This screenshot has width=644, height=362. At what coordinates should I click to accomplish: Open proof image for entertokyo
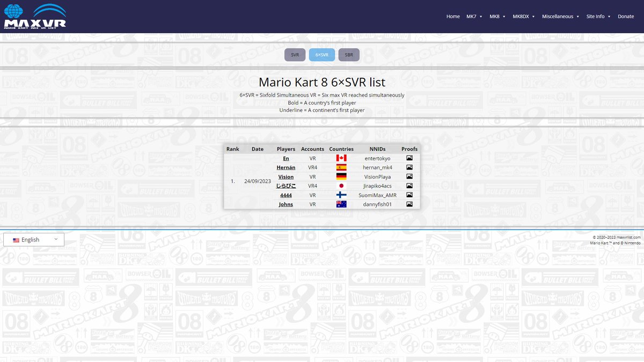(x=409, y=158)
